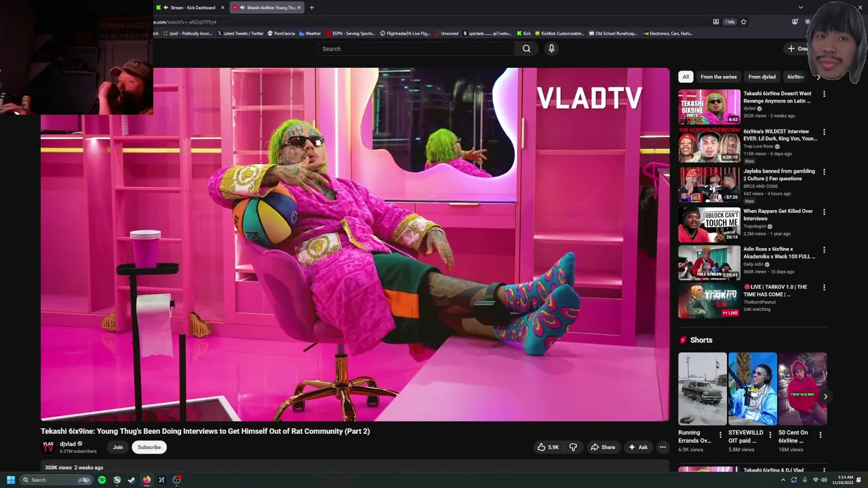
Task: Open LIVE TARKOV 1.0 stream thumbnail
Action: 709,300
